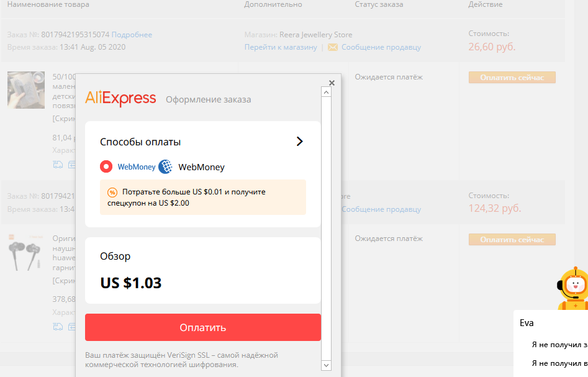
Task: Close the AliExpress payment dialog
Action: 332,83
